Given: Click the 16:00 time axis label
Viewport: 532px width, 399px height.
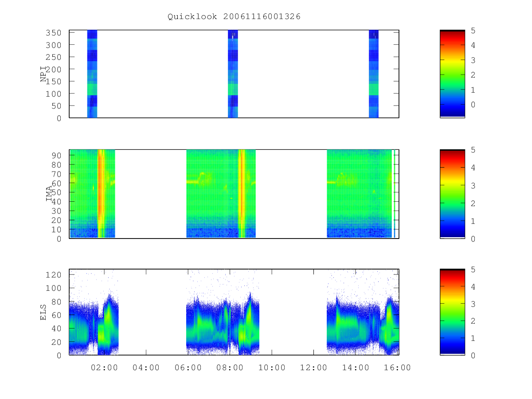Looking at the screenshot, I should (x=397, y=368).
